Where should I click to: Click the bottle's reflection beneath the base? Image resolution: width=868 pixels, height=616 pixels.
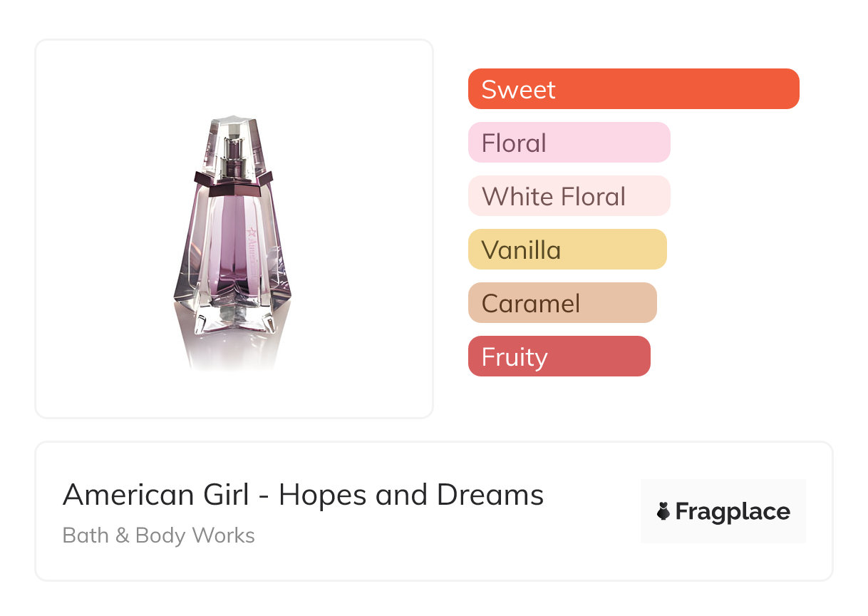tap(232, 353)
